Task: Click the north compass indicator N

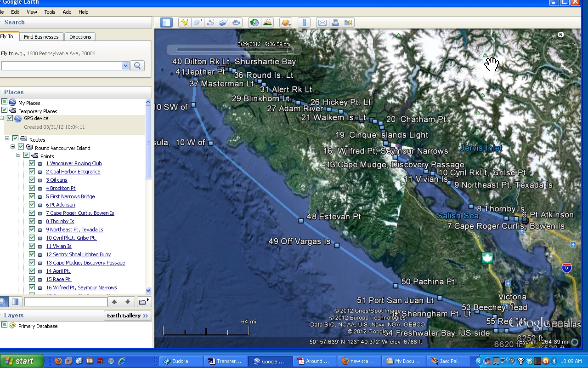Action: tap(561, 35)
